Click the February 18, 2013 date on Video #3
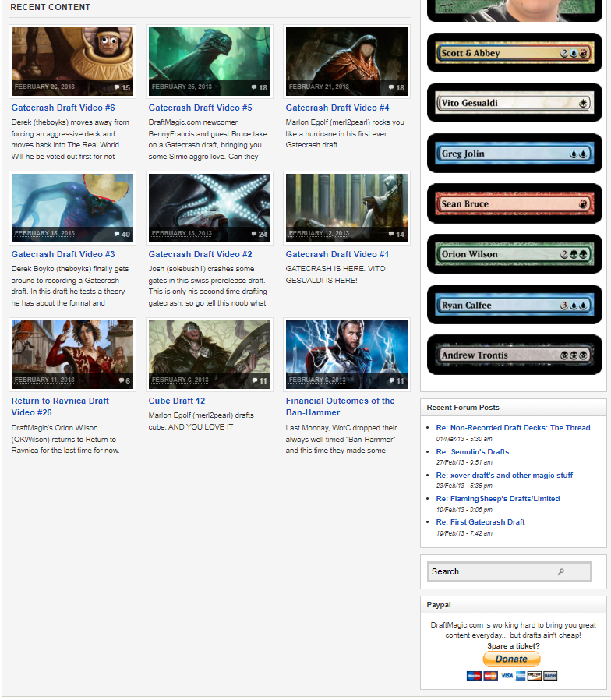611x700 pixels. click(x=44, y=233)
